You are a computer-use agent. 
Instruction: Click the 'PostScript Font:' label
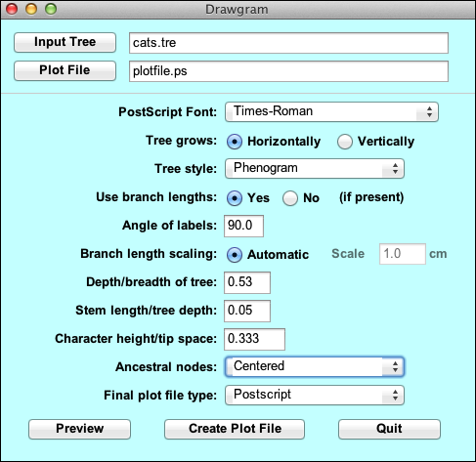click(x=167, y=112)
